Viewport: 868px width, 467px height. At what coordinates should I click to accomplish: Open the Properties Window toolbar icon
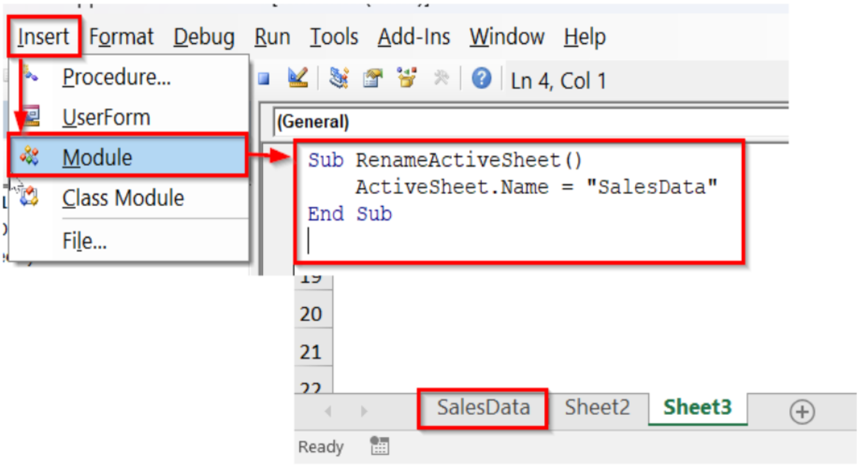click(372, 78)
